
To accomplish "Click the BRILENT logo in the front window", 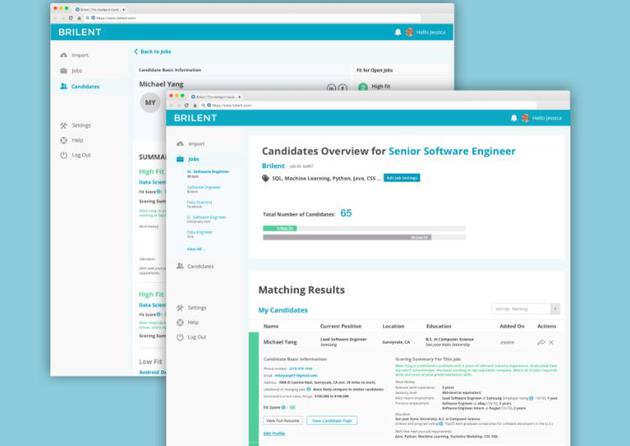I will tap(195, 118).
